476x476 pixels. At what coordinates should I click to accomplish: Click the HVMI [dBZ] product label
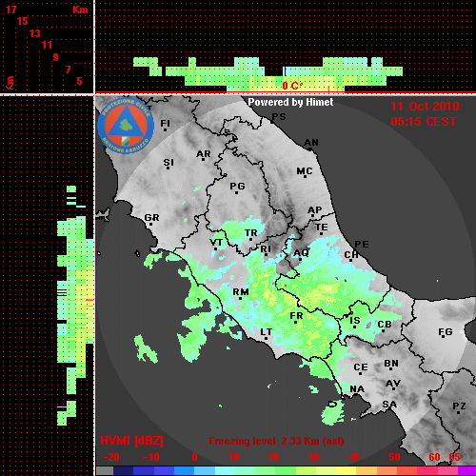tap(131, 441)
